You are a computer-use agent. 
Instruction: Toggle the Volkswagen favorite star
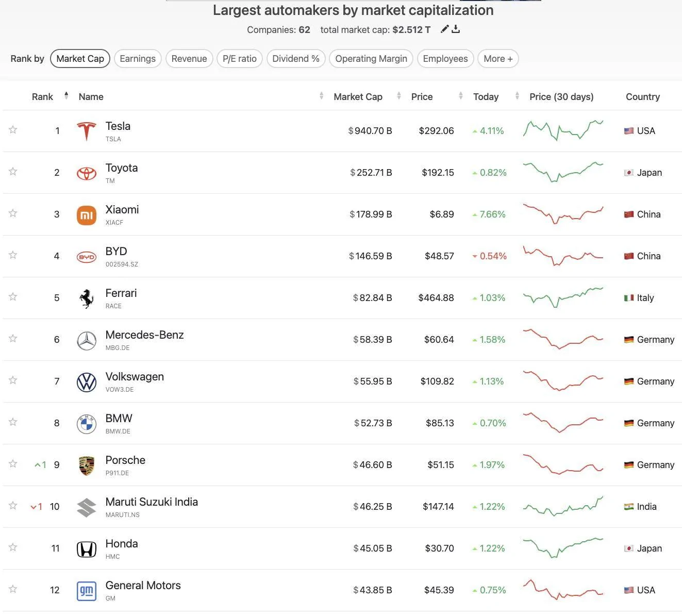pos(13,380)
